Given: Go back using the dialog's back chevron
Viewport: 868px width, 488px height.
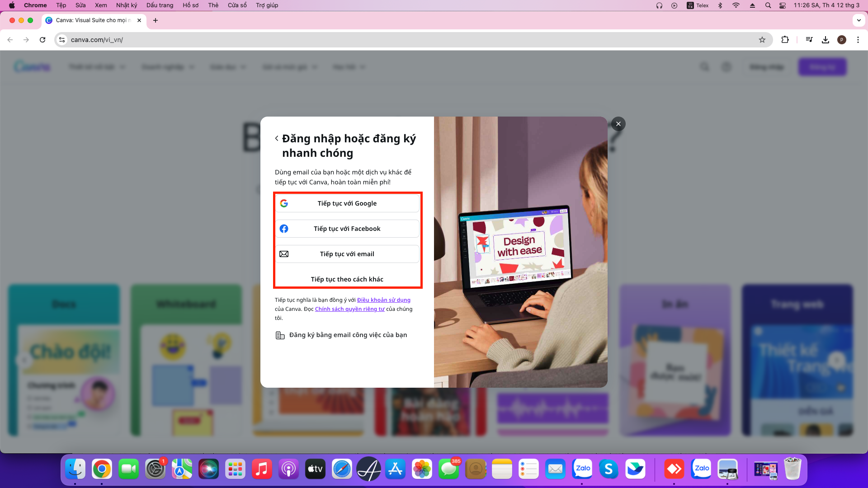Looking at the screenshot, I should coord(277,138).
